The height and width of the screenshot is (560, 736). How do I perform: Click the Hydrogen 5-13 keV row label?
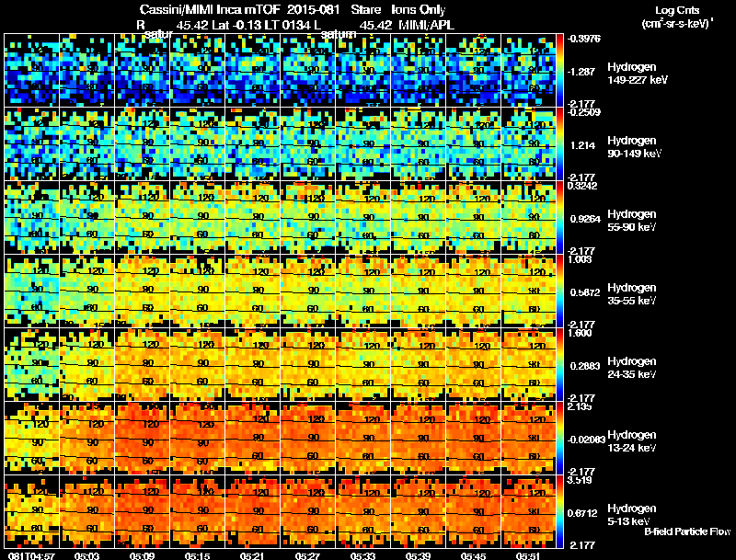tap(632, 515)
